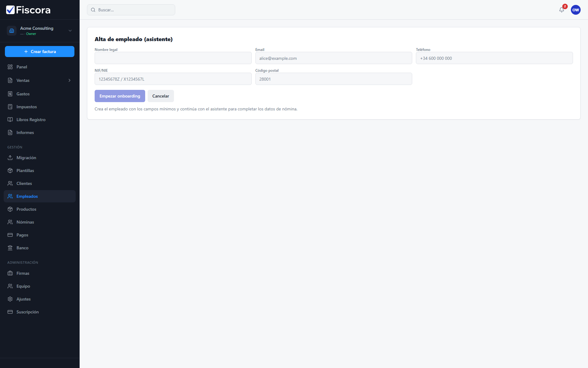Click the Acme Consulting building icon
The height and width of the screenshot is (368, 588).
[x=12, y=31]
